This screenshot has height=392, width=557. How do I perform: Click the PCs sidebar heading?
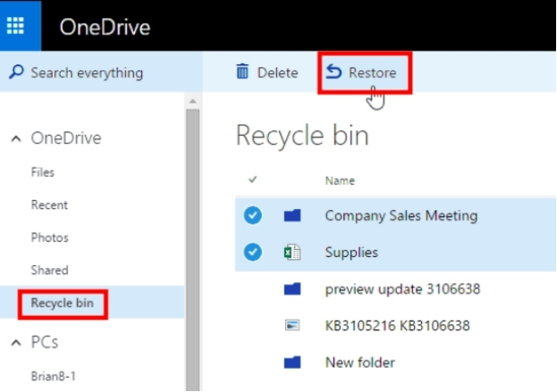pyautogui.click(x=45, y=342)
